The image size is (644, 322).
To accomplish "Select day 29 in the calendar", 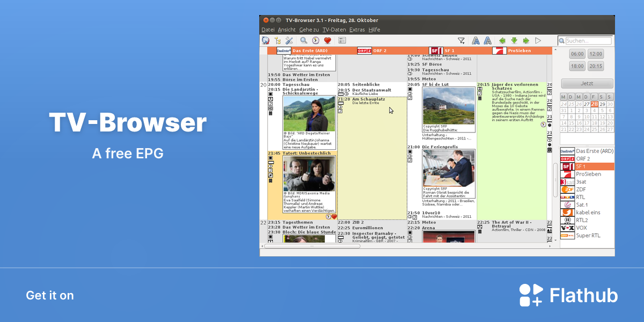I will [603, 104].
